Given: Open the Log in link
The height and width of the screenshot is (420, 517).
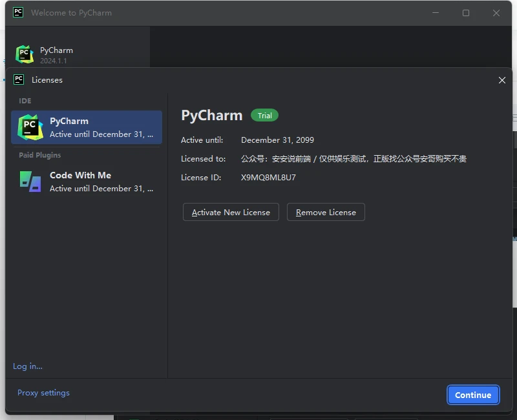Looking at the screenshot, I should click(28, 366).
